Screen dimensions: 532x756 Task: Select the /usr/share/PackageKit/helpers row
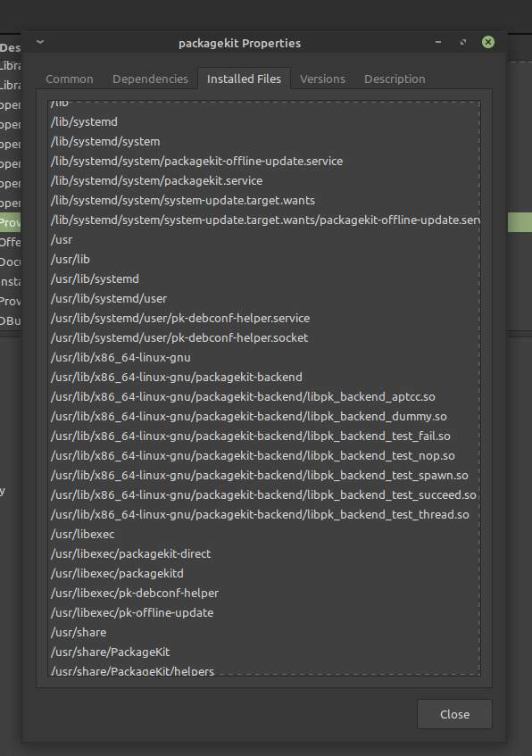click(x=264, y=669)
